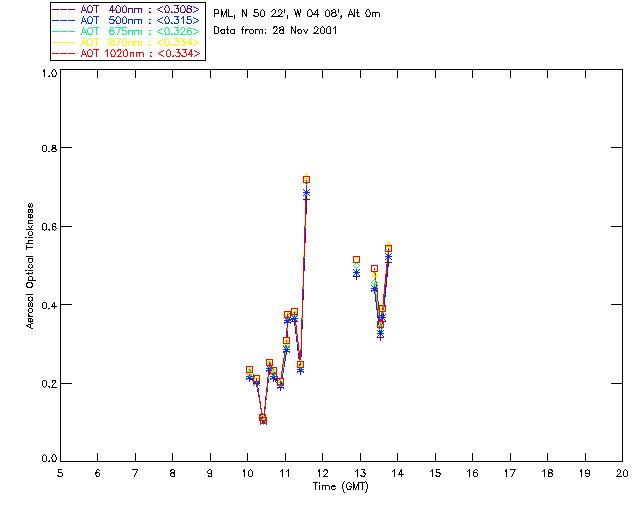Click the 'Data from: 28 Nov 2001' text
The image size is (640, 512).
[x=275, y=31]
